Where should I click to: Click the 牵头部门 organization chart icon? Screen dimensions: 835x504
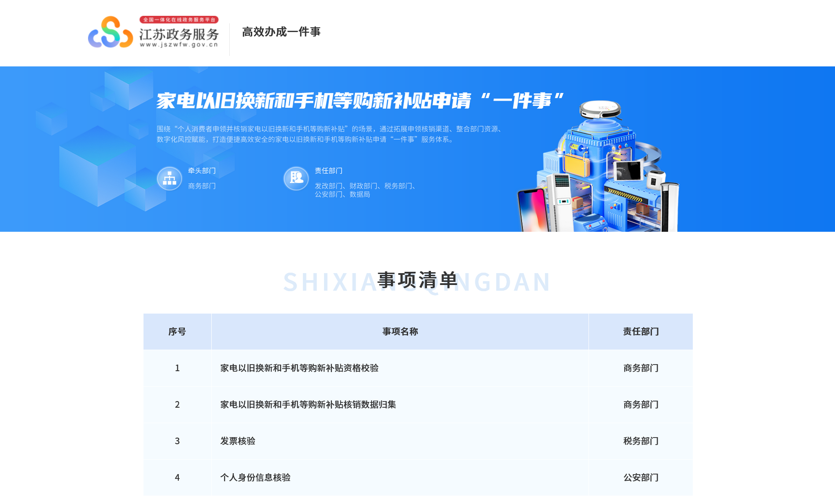pos(169,179)
